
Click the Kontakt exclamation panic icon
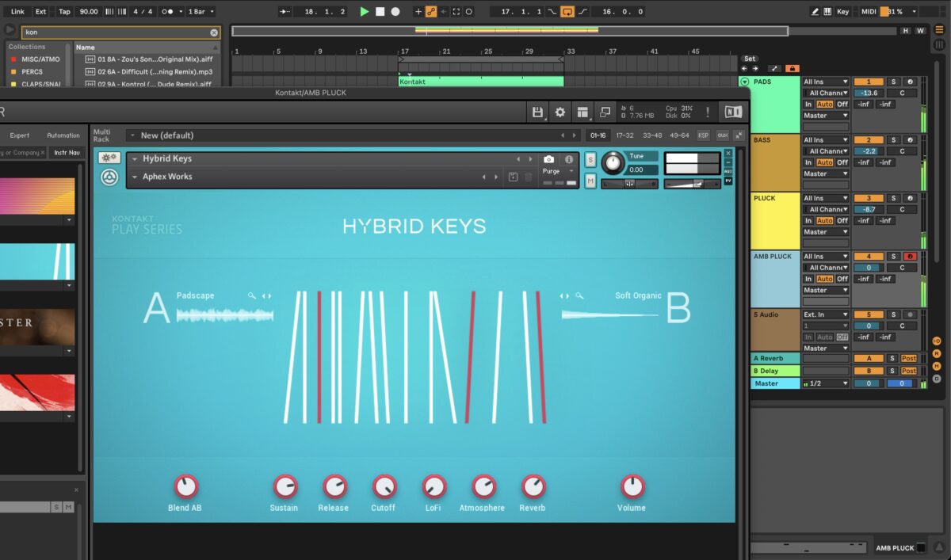tap(707, 112)
